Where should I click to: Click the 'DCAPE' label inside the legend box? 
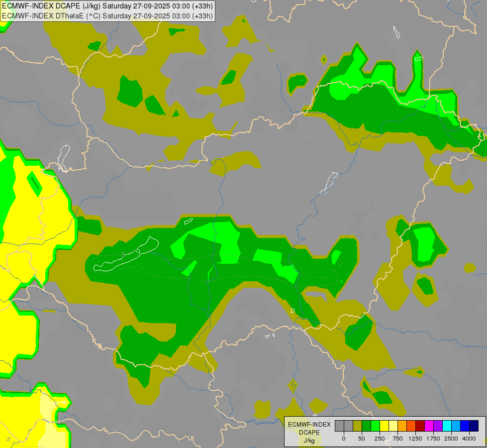tap(309, 433)
